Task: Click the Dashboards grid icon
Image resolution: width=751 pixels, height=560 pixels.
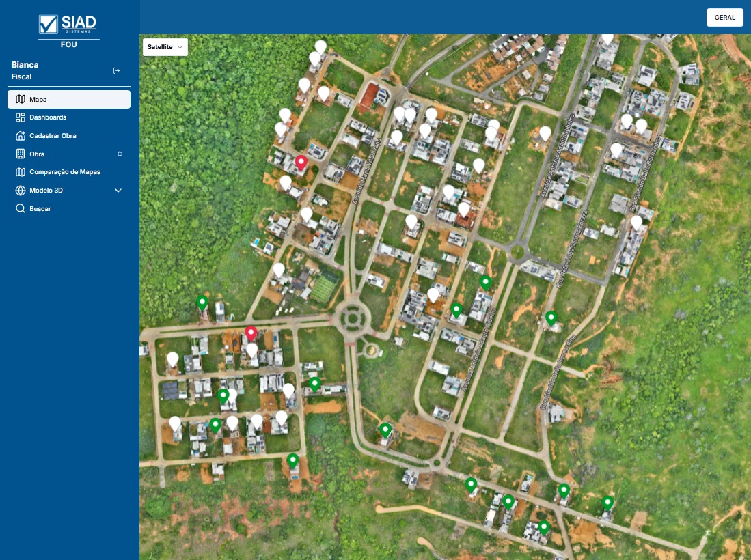Action: pos(21,117)
